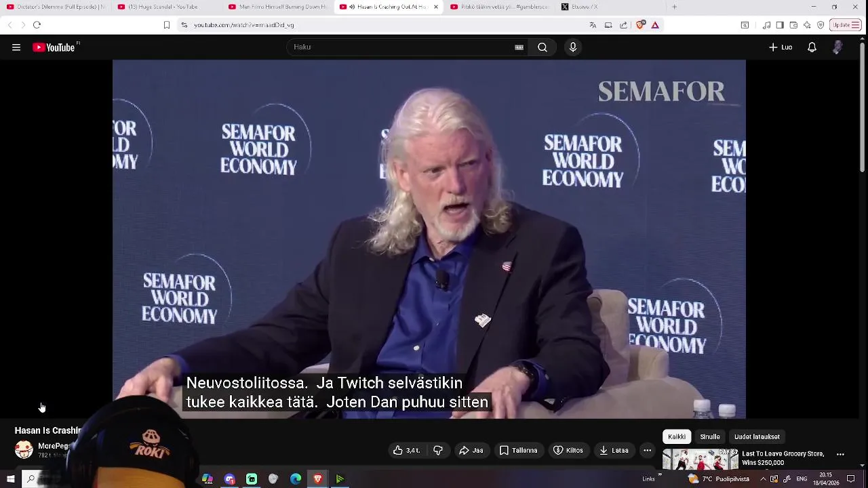Dislike the video with thumbs down

click(437, 450)
